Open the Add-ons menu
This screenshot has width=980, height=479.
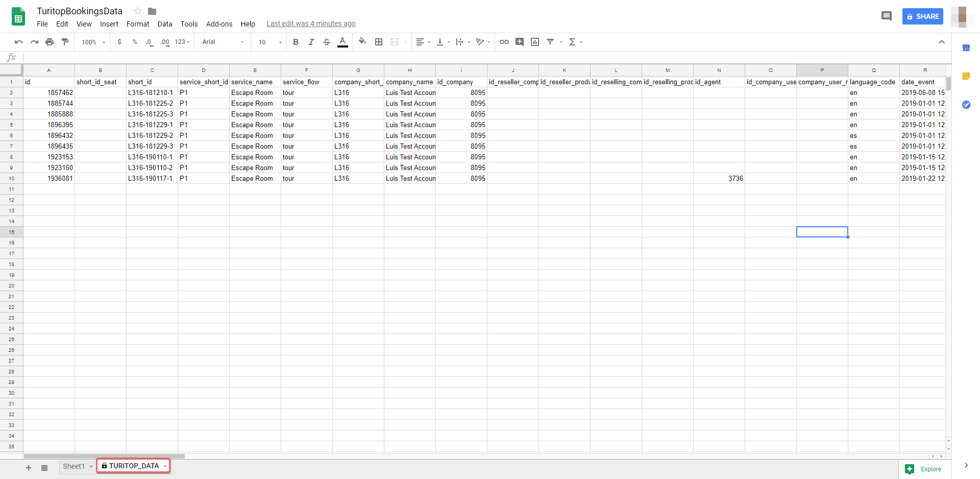click(219, 24)
